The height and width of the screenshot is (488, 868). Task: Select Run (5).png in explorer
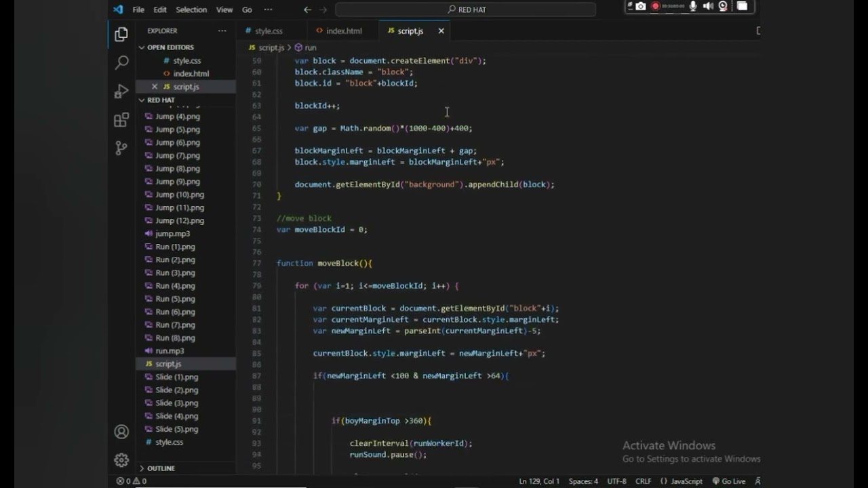pos(186,299)
